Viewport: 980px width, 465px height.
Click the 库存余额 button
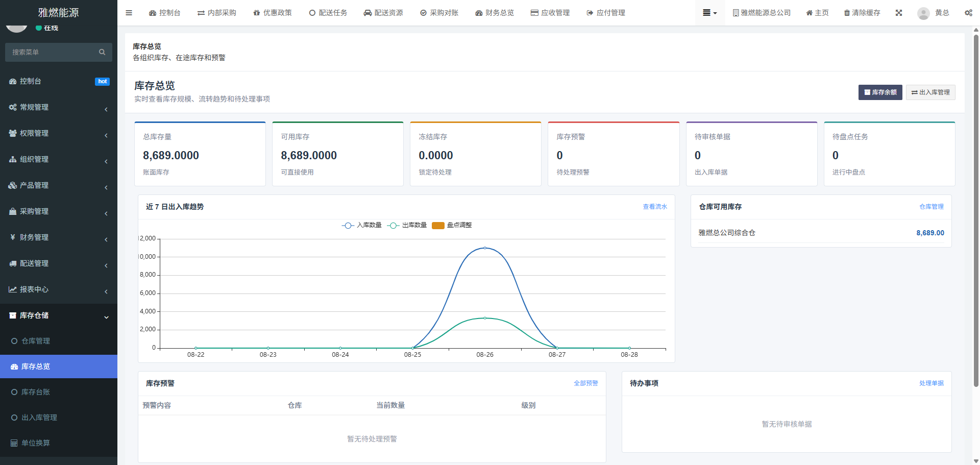click(880, 92)
